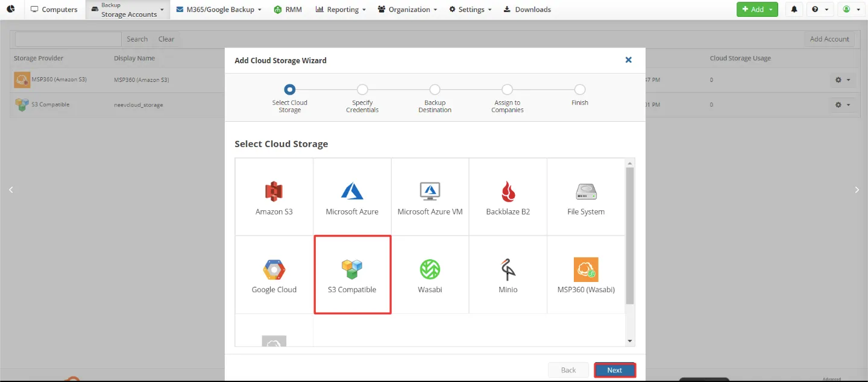Viewport: 868px width, 382px height.
Task: Click the Search button
Action: [x=137, y=39]
